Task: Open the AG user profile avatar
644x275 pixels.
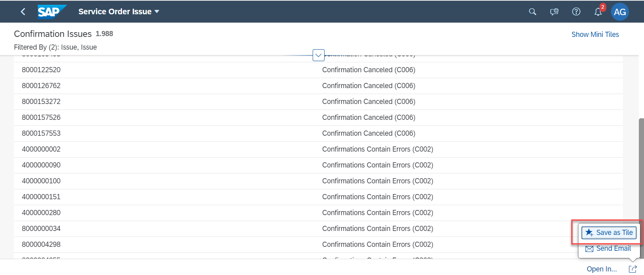Action: (x=620, y=12)
